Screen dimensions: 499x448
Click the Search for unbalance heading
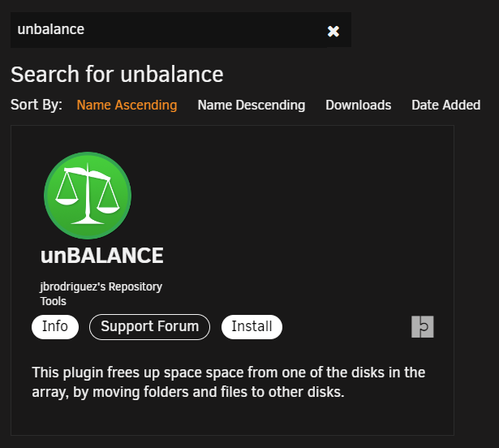click(117, 75)
